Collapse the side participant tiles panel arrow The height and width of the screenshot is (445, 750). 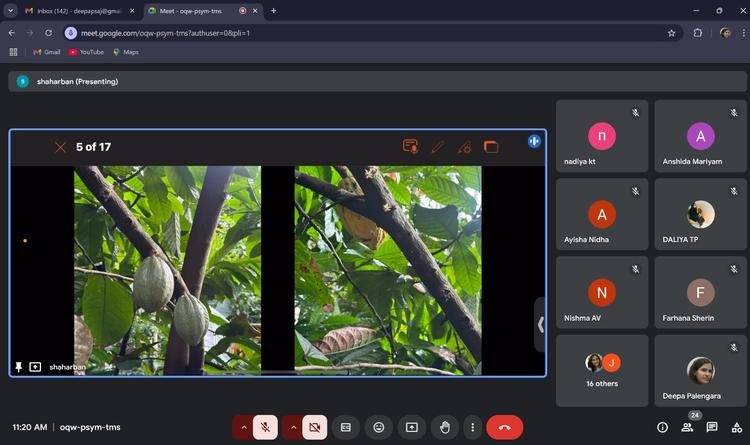(x=541, y=324)
